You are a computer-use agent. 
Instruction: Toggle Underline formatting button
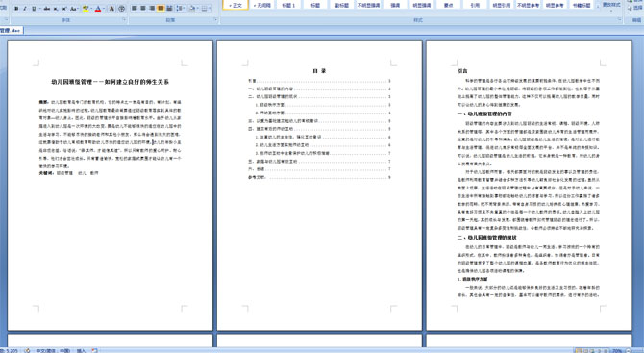point(34,9)
